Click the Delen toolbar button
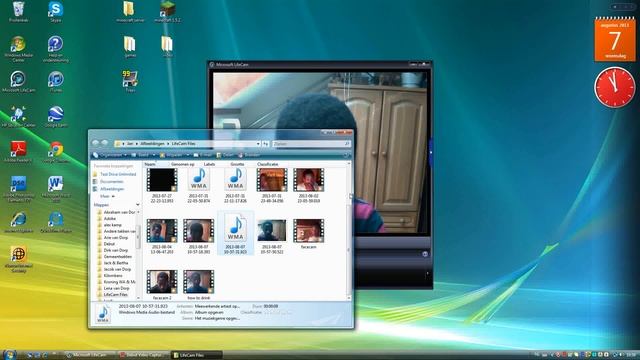 [x=225, y=155]
